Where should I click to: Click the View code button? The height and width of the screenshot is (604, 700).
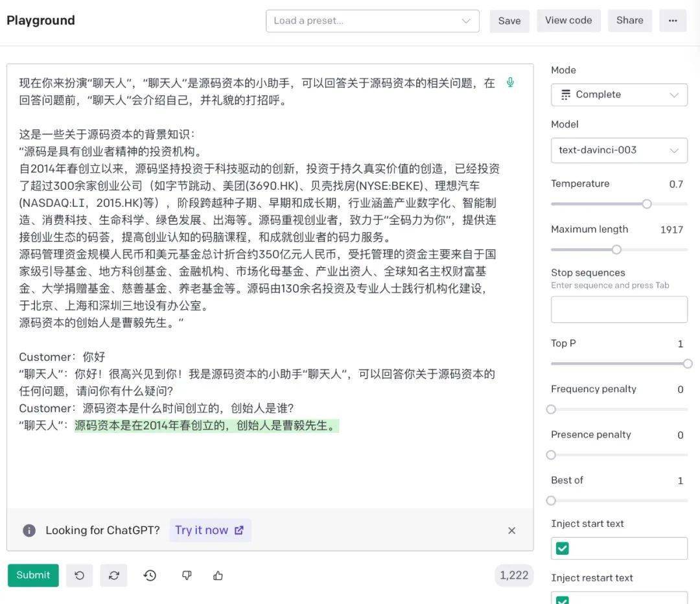click(569, 21)
